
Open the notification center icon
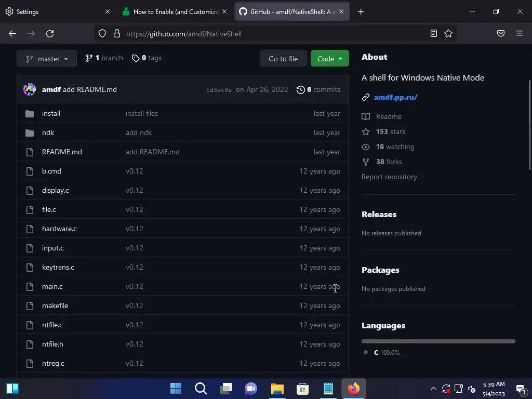point(521,390)
